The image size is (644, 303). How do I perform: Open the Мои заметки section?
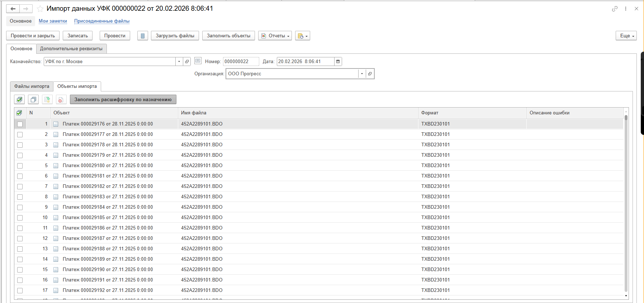[x=53, y=21]
